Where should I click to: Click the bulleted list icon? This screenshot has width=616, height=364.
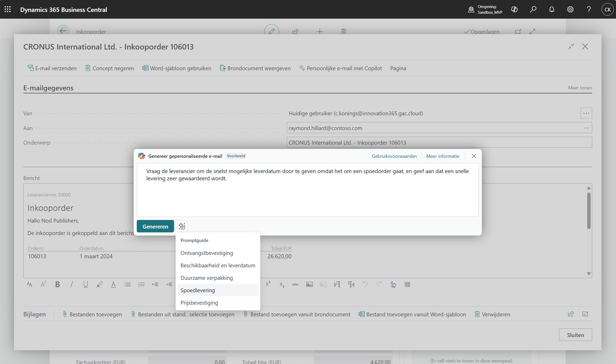[127, 284]
